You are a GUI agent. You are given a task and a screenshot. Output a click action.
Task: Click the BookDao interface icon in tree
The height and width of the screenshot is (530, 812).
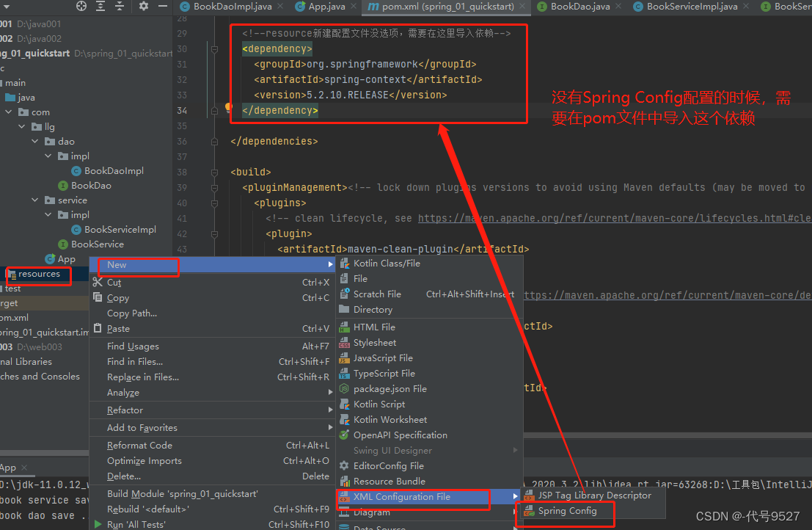pos(63,186)
